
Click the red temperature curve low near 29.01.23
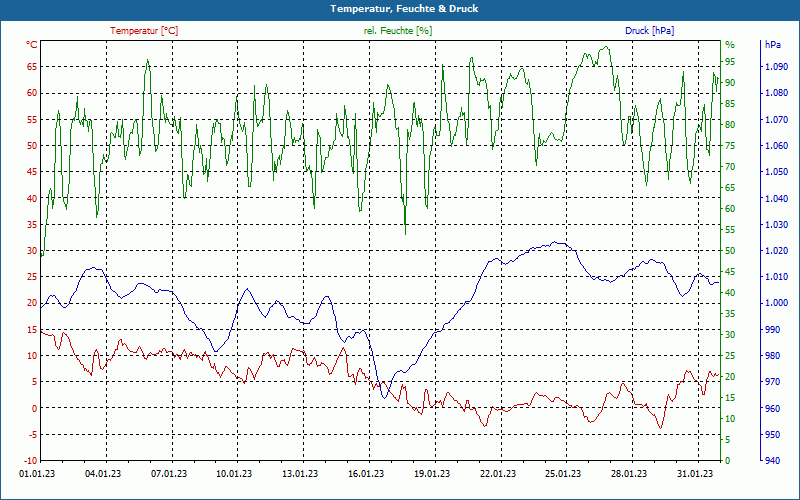(x=660, y=428)
